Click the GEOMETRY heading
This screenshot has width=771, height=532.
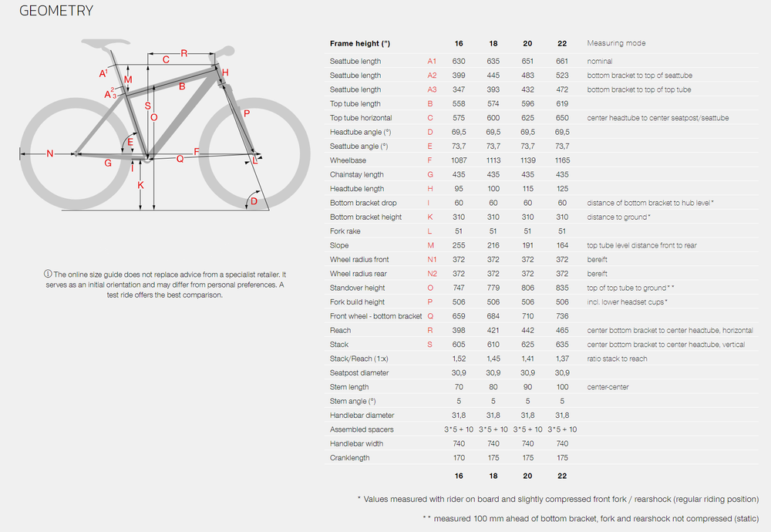click(56, 11)
